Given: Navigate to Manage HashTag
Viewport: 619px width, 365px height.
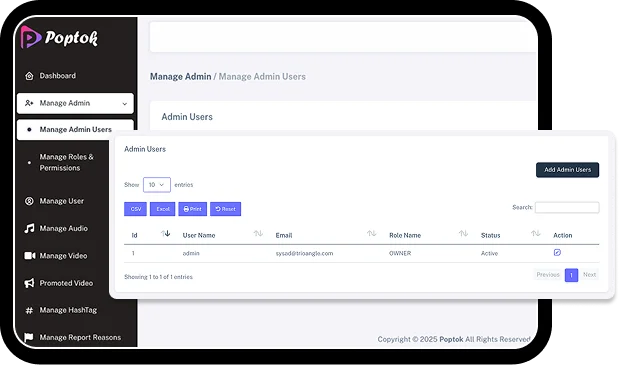Looking at the screenshot, I should point(68,311).
